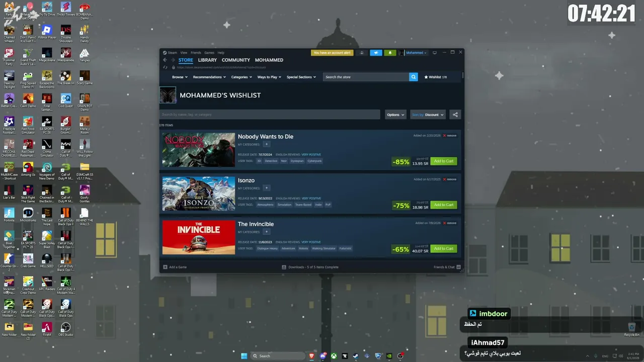
Task: Go forward using Steam's forward arrow
Action: pyautogui.click(x=173, y=60)
